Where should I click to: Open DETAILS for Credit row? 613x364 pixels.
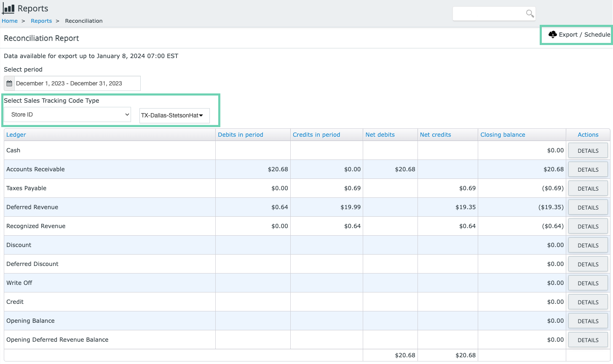[588, 302]
